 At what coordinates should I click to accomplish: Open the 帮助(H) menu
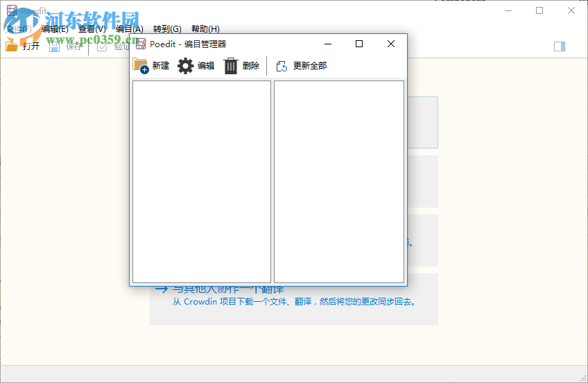[x=205, y=29]
